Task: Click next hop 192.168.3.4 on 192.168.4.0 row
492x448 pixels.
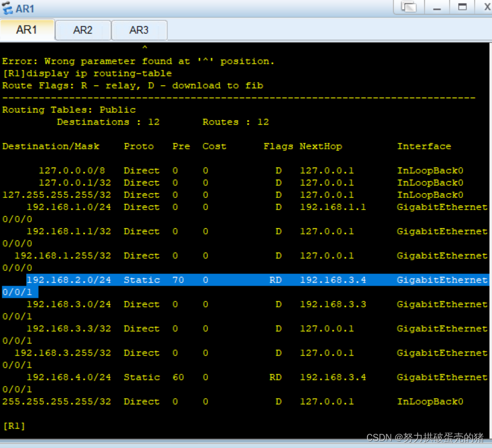Action: tap(333, 378)
